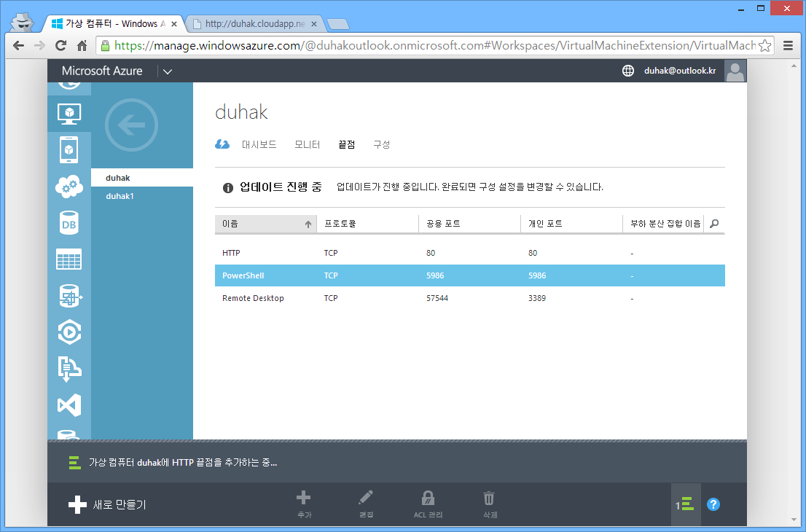The width and height of the screenshot is (806, 532).
Task: Click duhak@outlook.kr account name
Action: pos(679,71)
